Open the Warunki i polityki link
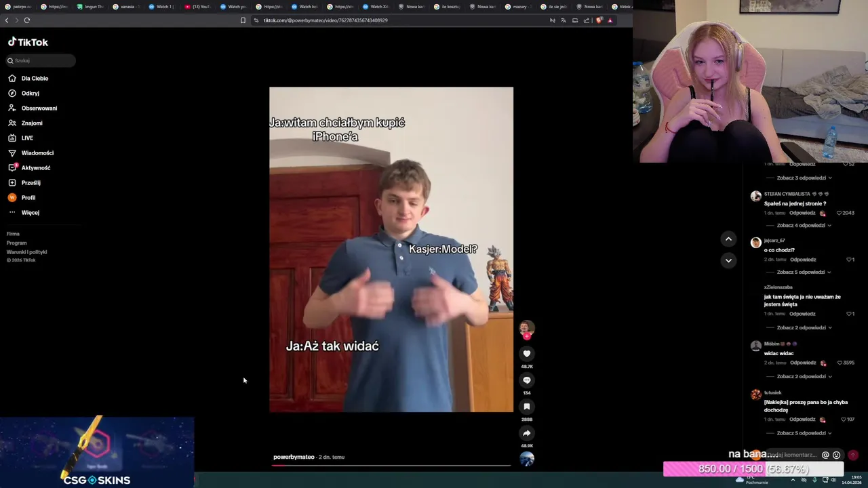The width and height of the screenshot is (868, 488). tap(26, 252)
